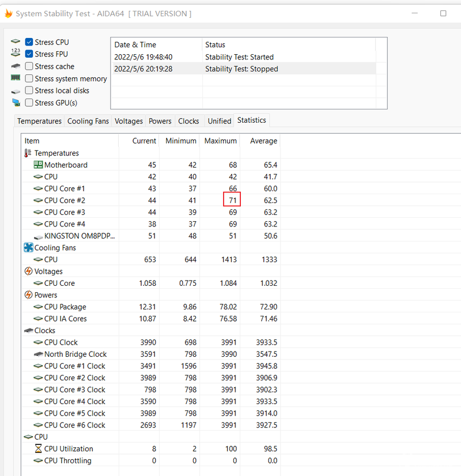The width and height of the screenshot is (461, 476).
Task: Uncheck the Stress CPU checkbox
Action: click(x=29, y=42)
